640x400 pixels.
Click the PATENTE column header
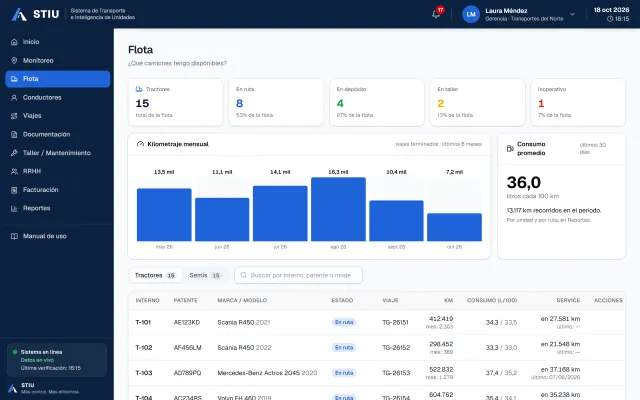coord(185,300)
